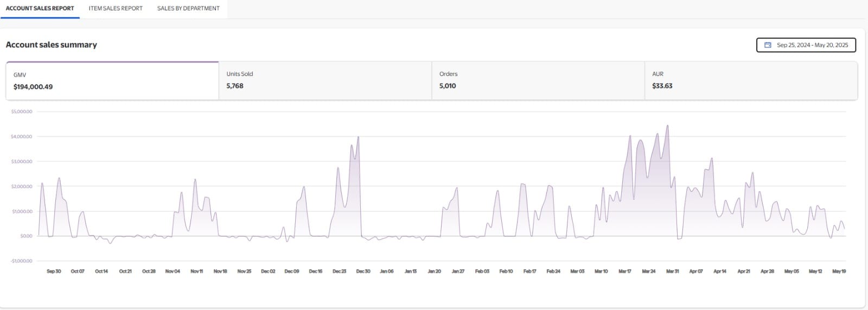
Task: Click the Dec 30 peak on the chart
Action: tap(358, 137)
